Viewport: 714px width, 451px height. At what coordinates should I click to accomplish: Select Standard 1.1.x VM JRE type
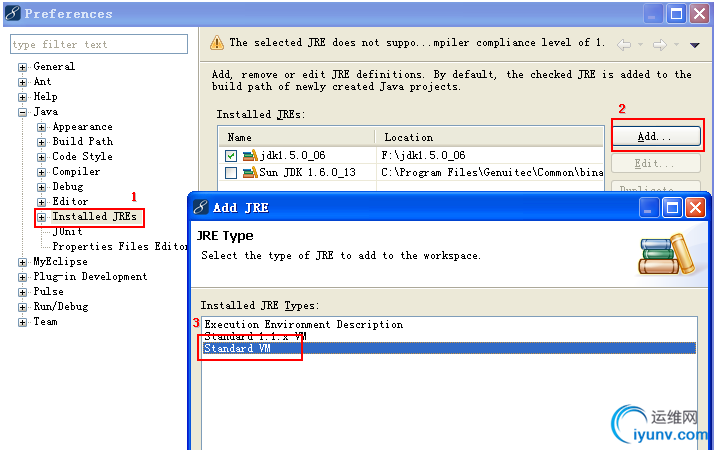click(x=255, y=336)
